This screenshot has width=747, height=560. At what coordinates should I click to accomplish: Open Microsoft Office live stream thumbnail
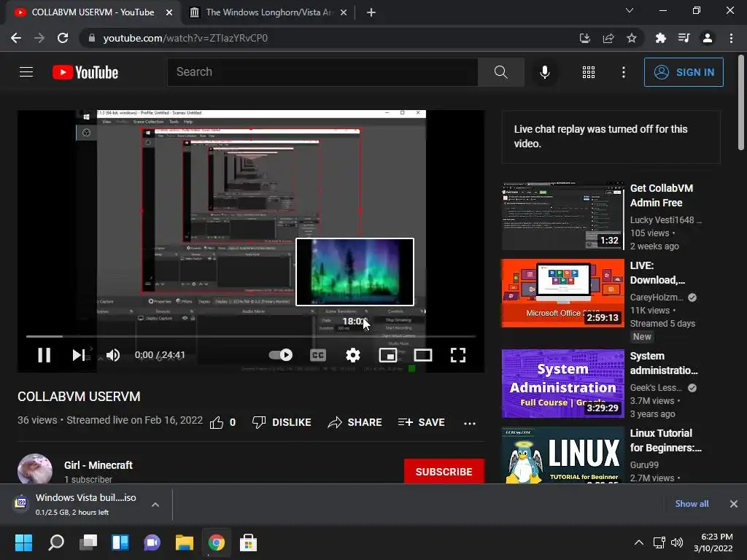562,293
